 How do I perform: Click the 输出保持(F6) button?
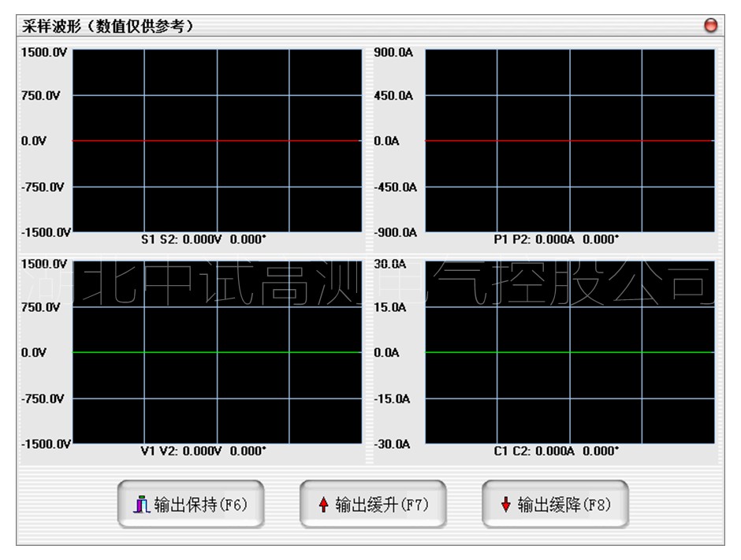pyautogui.click(x=191, y=505)
